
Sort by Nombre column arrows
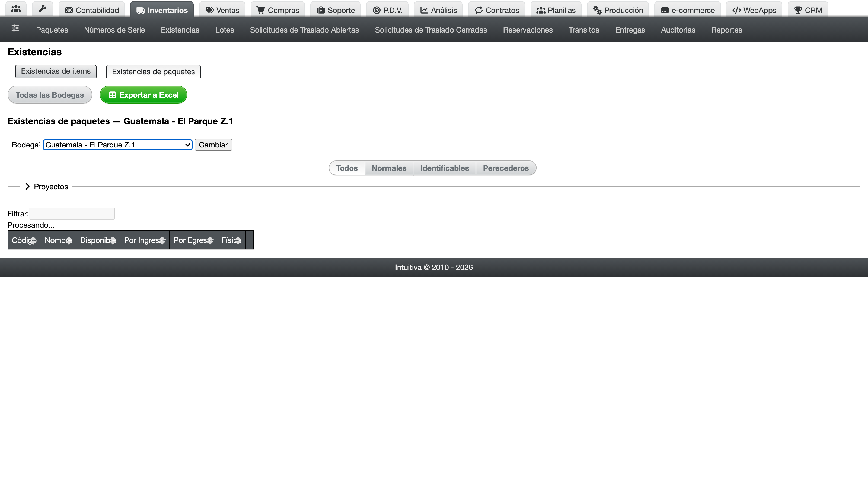69,240
